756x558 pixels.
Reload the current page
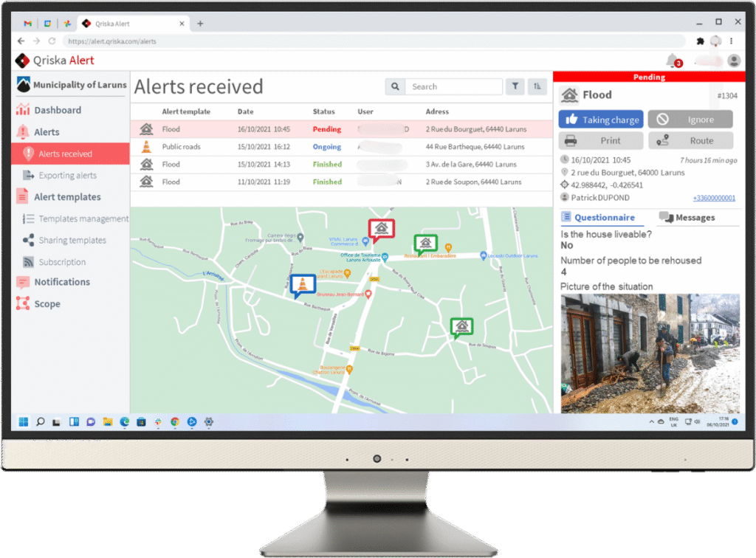(x=52, y=41)
